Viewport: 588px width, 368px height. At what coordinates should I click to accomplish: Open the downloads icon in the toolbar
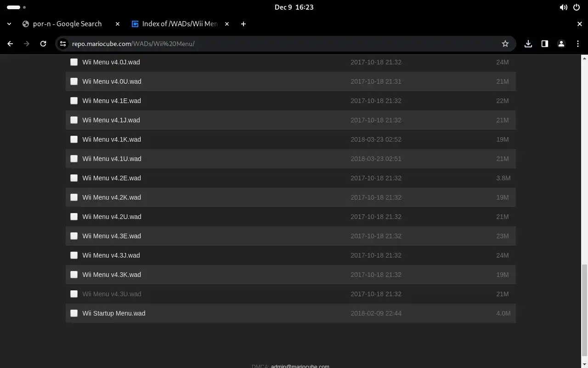[528, 44]
